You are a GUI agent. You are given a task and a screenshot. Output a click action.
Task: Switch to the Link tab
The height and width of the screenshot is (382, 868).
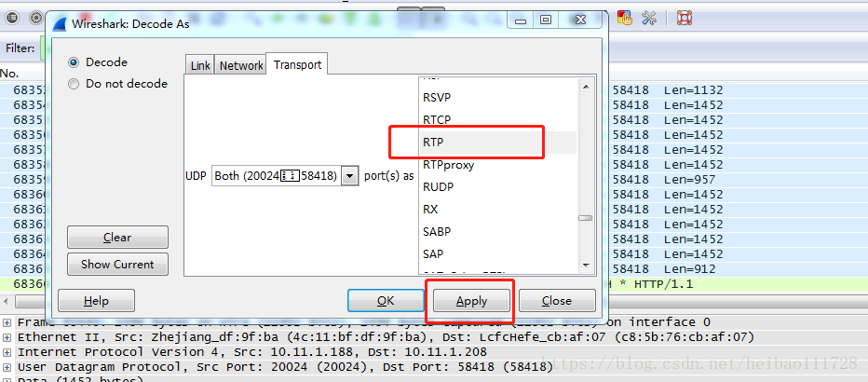tap(200, 65)
